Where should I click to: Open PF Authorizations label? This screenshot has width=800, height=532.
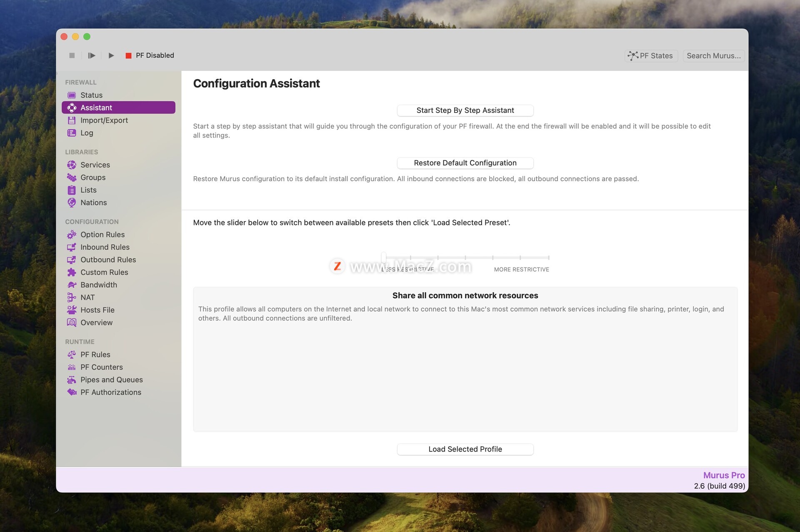pos(110,392)
